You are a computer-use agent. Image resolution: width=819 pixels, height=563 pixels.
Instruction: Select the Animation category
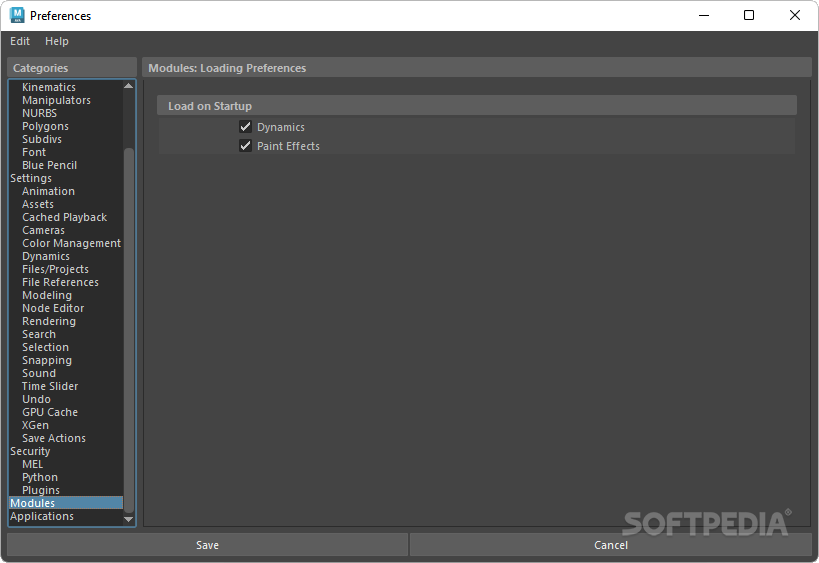point(49,192)
